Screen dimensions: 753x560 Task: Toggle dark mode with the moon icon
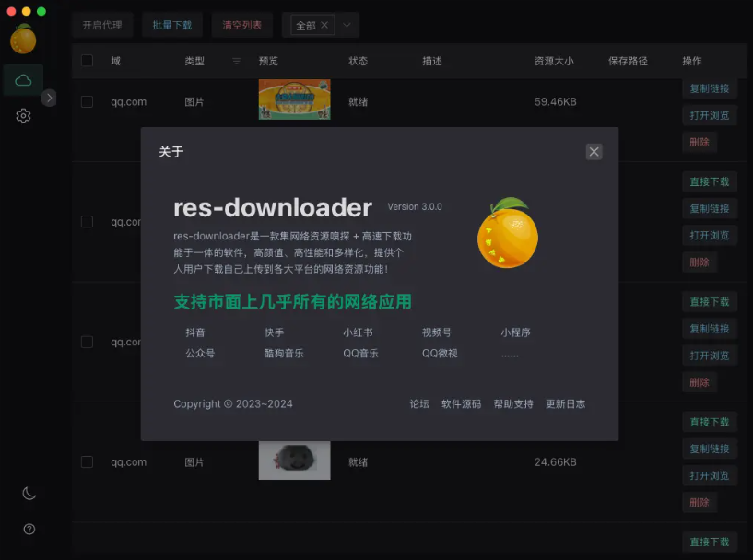coord(28,494)
